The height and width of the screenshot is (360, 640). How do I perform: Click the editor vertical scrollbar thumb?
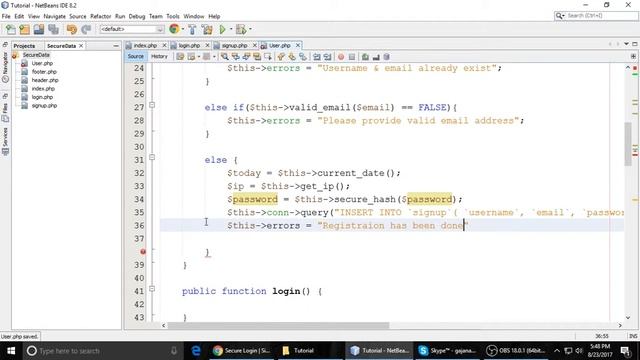tap(628, 144)
